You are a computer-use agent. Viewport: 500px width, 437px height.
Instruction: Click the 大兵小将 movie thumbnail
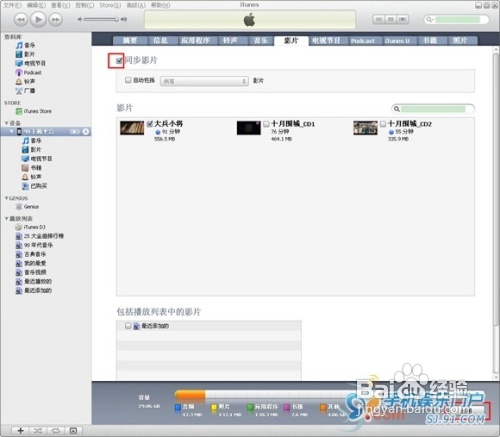(132, 128)
